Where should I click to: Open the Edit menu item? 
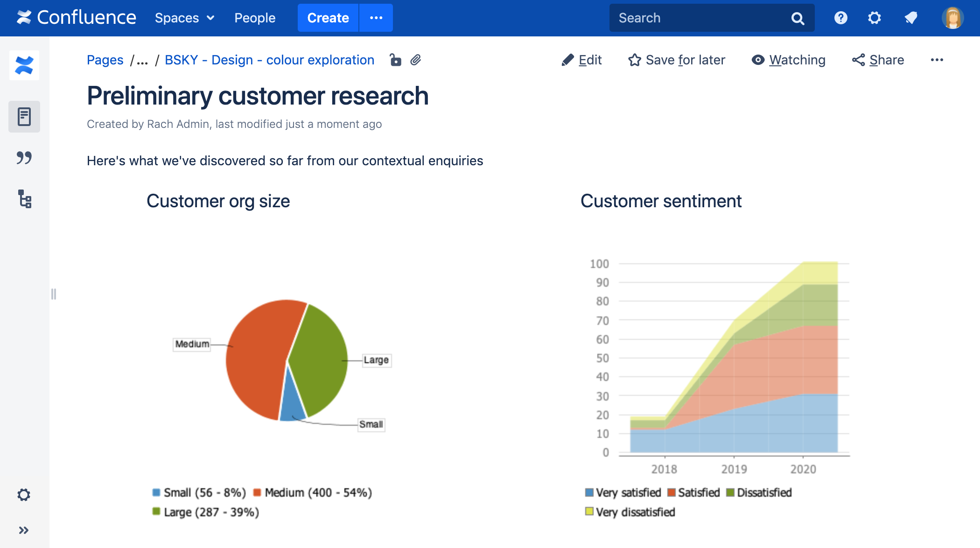581,60
